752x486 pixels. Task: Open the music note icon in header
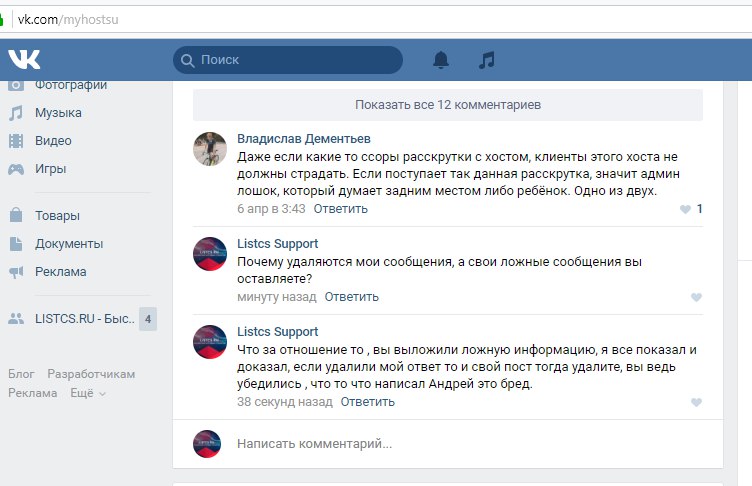tap(486, 60)
